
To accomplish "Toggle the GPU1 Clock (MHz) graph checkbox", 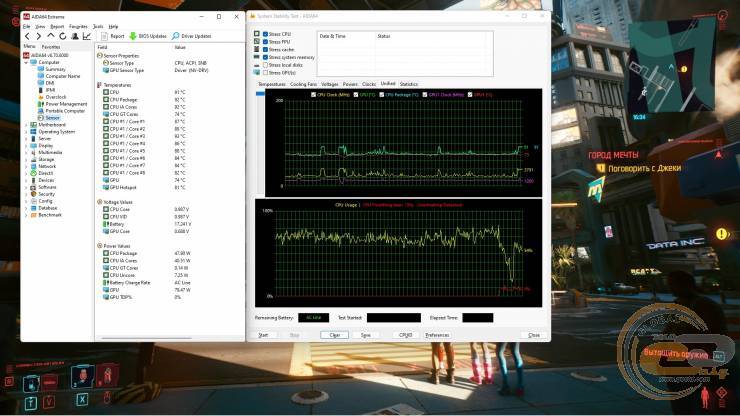I will click(425, 95).
